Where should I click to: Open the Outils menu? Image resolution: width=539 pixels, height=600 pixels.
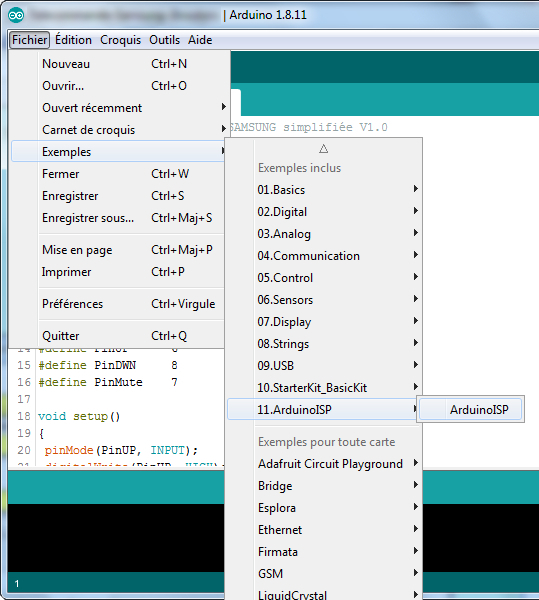pyautogui.click(x=164, y=40)
